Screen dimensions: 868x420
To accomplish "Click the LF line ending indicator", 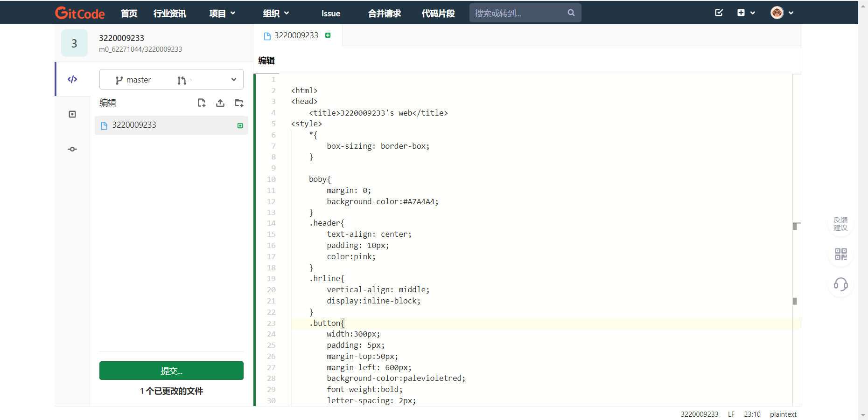I will (x=731, y=414).
